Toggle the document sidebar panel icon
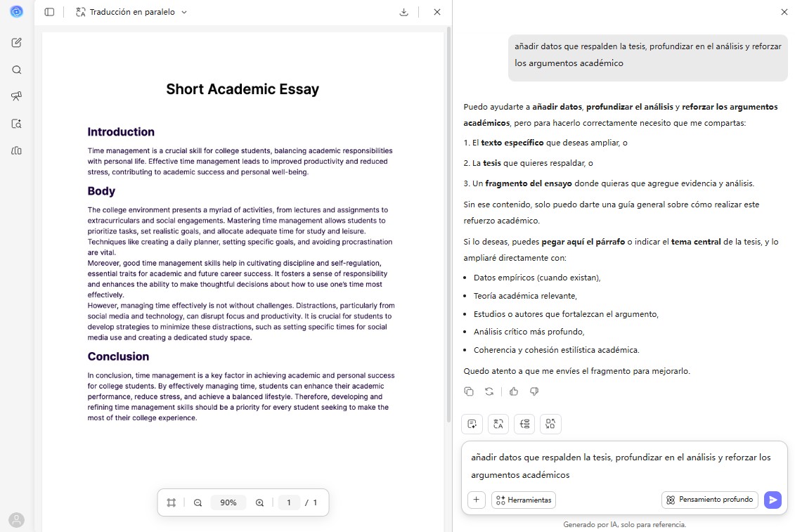795x532 pixels. coord(49,12)
